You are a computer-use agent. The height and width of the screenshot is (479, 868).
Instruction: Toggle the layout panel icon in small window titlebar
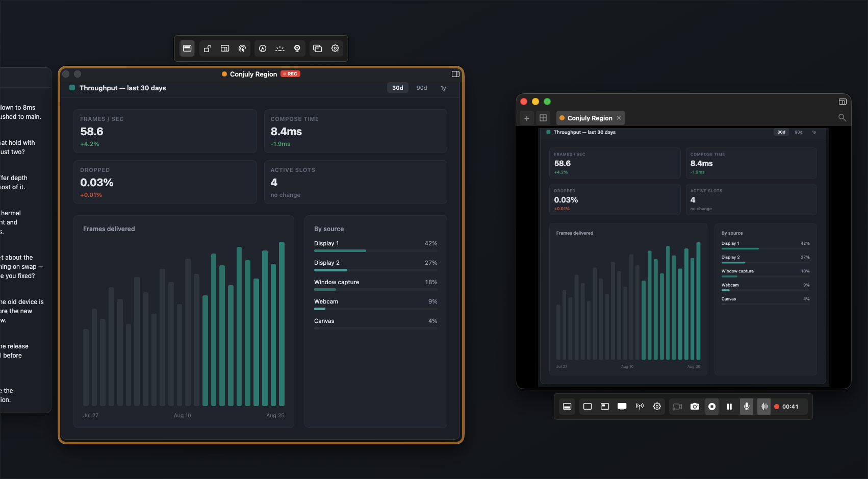(843, 102)
